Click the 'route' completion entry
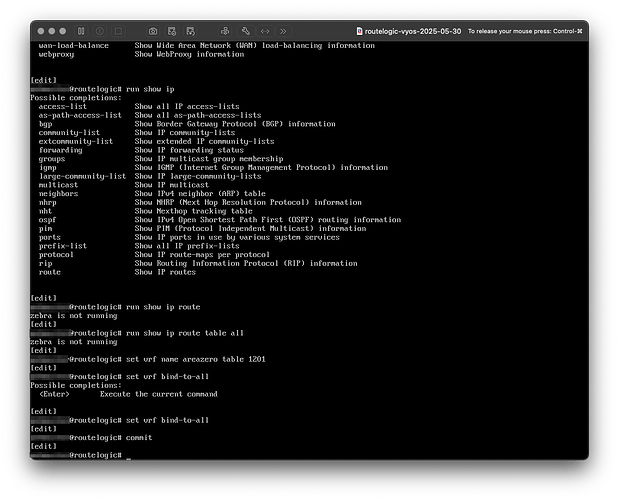618x500 pixels. [50, 272]
